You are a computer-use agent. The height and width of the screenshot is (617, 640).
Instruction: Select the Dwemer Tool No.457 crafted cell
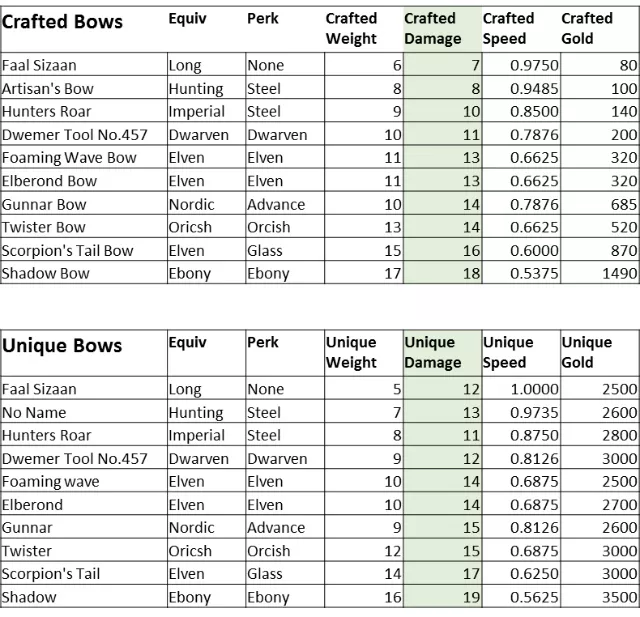click(x=84, y=135)
